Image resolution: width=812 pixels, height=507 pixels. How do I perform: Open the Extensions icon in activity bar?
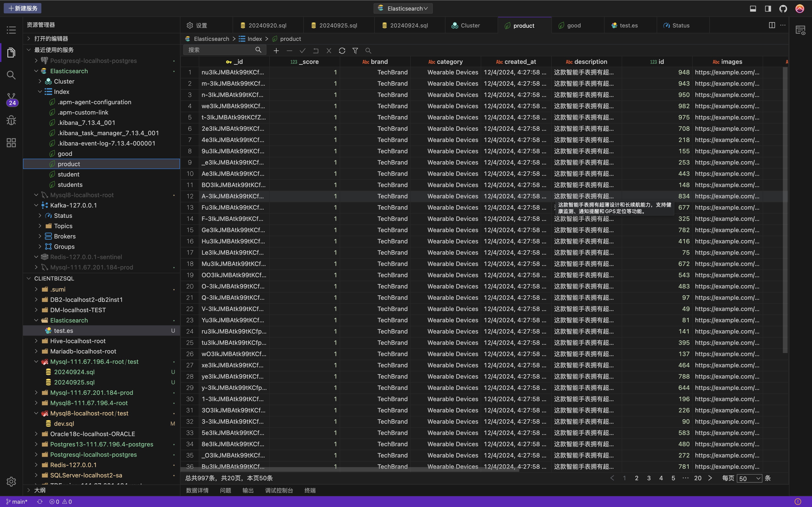pyautogui.click(x=11, y=143)
